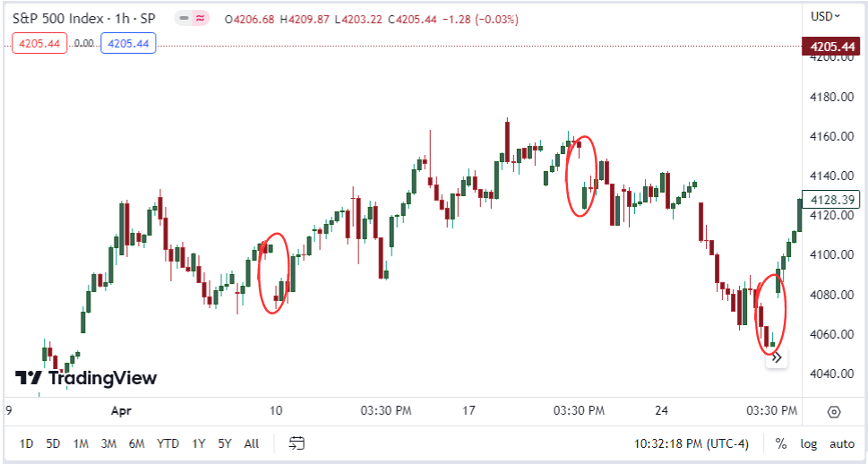
Task: Select the 1Y time range
Action: [x=199, y=443]
